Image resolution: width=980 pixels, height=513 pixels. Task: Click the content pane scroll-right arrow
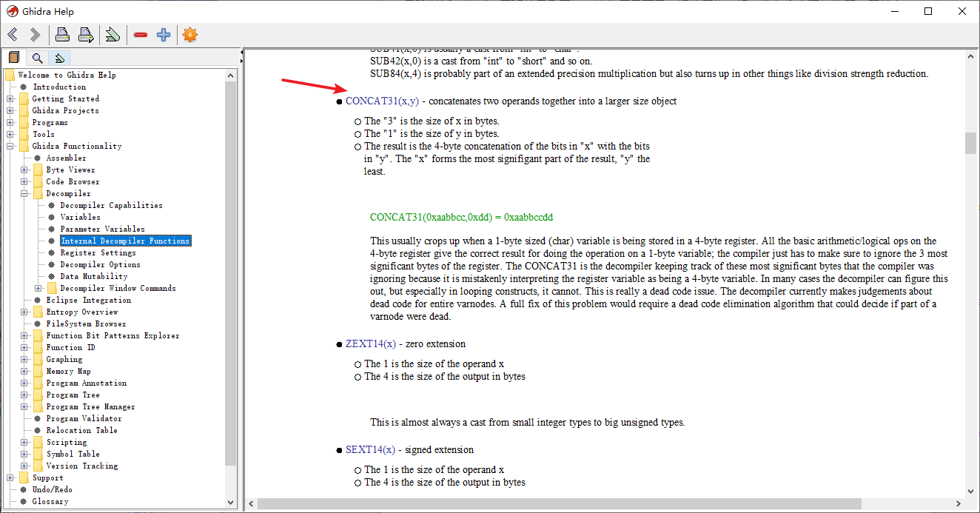[959, 503]
